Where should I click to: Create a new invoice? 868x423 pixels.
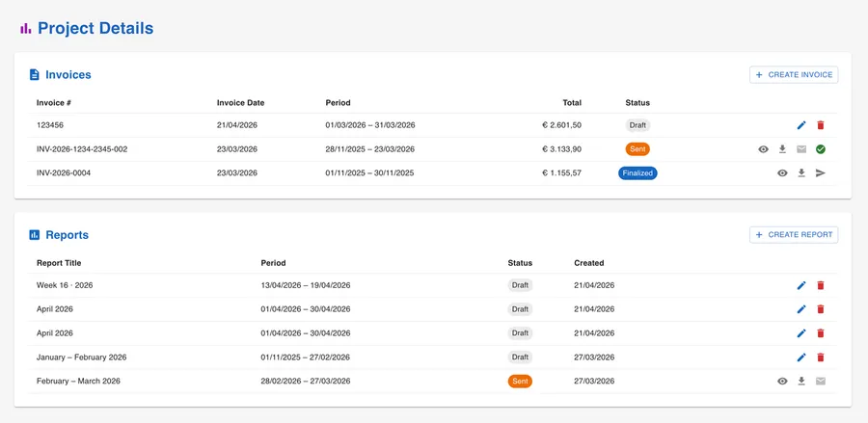tap(794, 74)
